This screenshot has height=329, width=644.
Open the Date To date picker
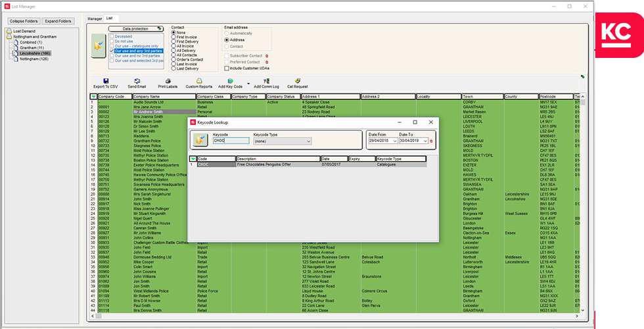click(426, 141)
